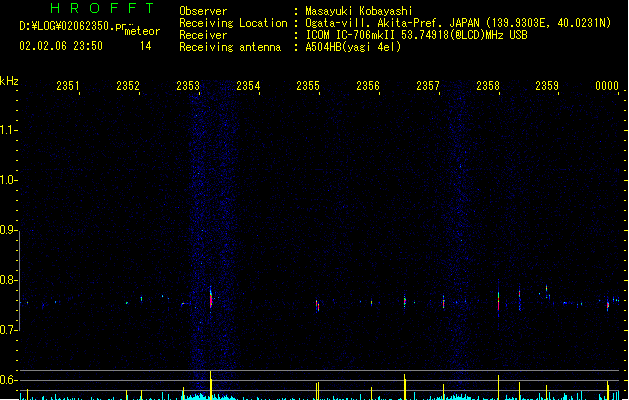
Task: Click the 0.8 kHz axis label
Action: [x=7, y=280]
